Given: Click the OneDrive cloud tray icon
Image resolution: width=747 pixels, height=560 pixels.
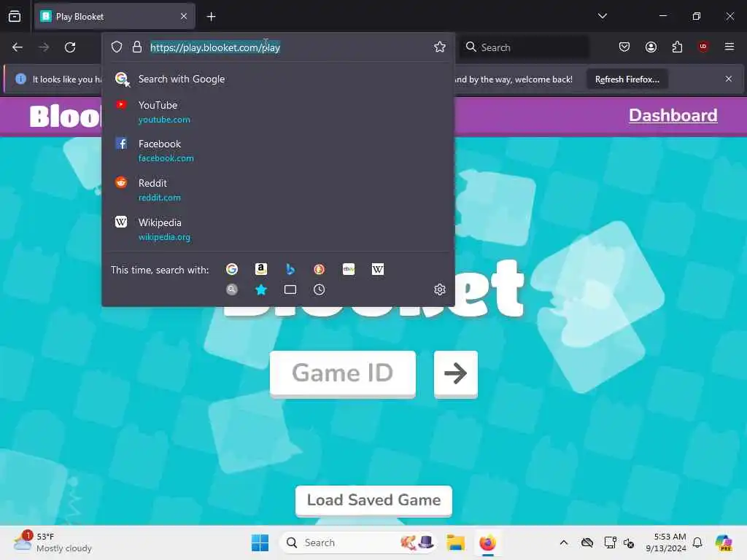Looking at the screenshot, I should [x=587, y=542].
